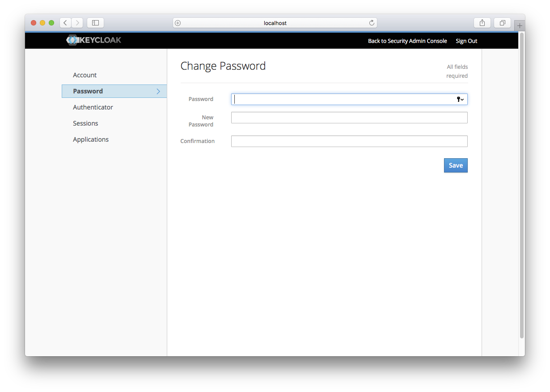Screen dimensions: 550x392
Task: Click the Confirmation input field
Action: point(349,141)
